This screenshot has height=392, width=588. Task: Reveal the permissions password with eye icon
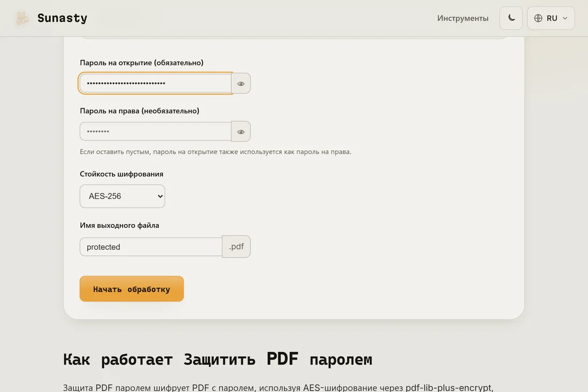tap(241, 132)
